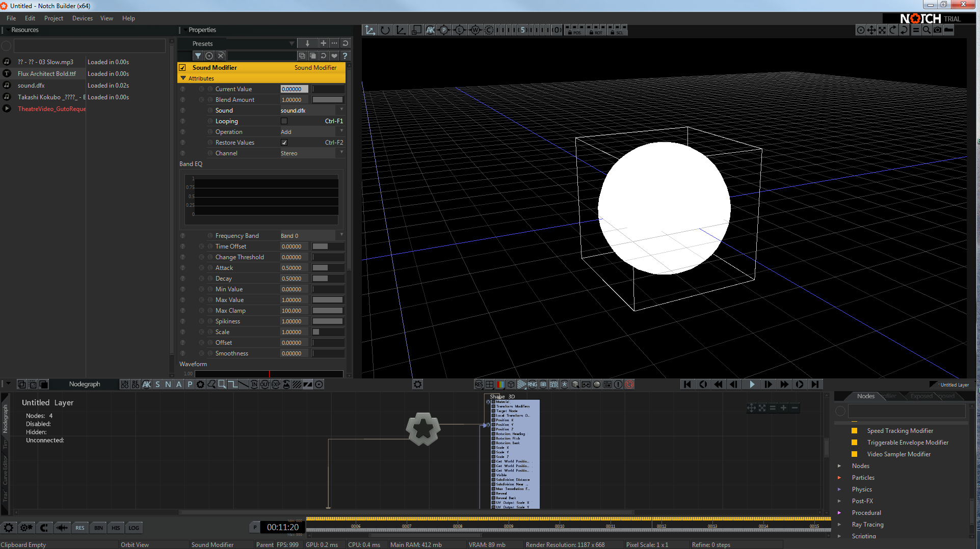
Task: Open the View menu
Action: pyautogui.click(x=107, y=18)
